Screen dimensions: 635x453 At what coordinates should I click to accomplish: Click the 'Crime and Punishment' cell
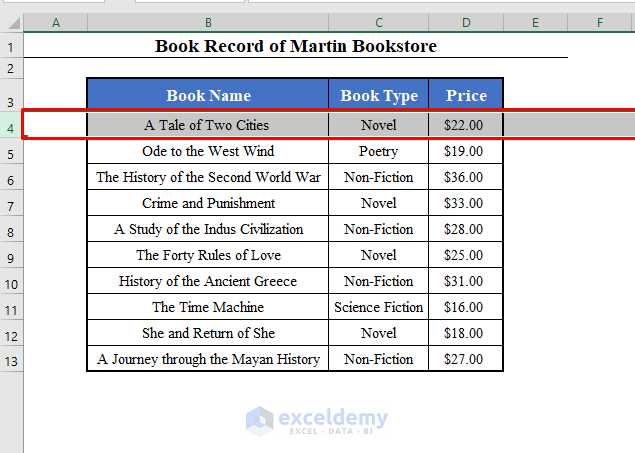click(x=208, y=203)
